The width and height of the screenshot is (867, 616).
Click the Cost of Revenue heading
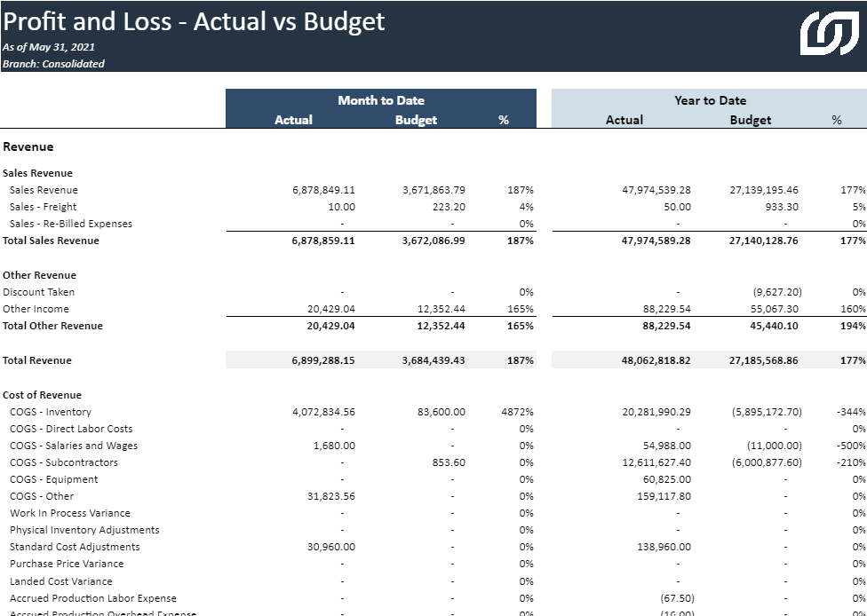pos(42,395)
